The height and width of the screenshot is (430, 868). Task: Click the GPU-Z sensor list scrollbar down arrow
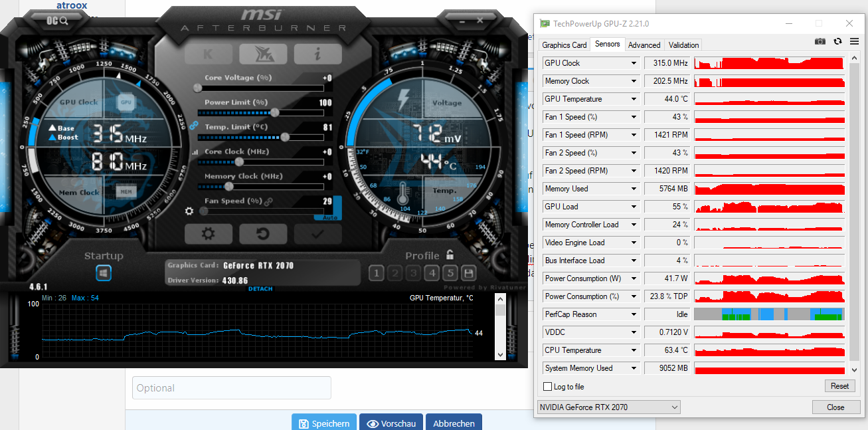(854, 370)
